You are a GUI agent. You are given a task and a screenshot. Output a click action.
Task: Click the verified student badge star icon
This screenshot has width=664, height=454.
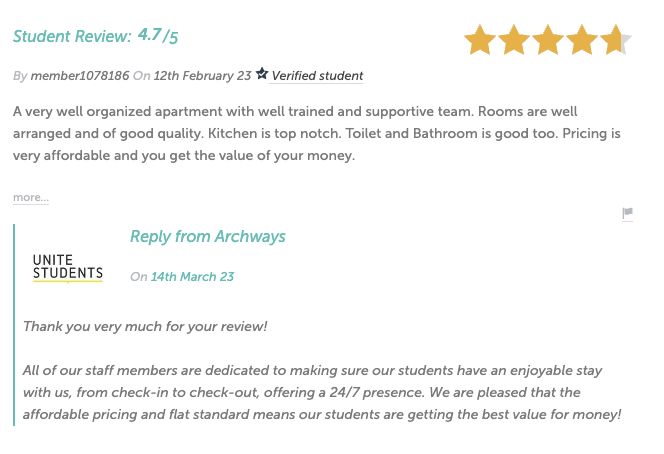(262, 74)
